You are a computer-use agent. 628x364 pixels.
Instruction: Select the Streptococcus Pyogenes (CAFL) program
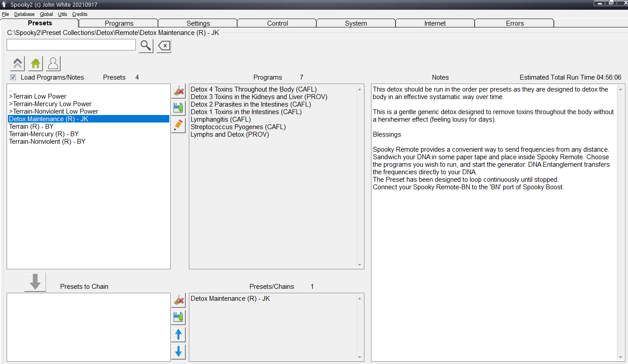[x=238, y=127]
